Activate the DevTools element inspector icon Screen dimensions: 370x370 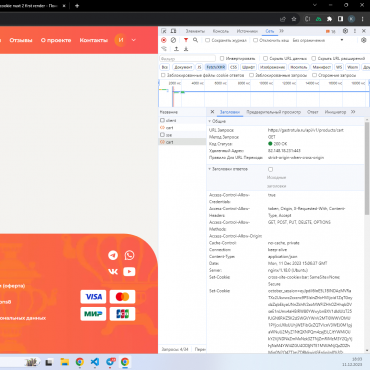[x=164, y=31]
